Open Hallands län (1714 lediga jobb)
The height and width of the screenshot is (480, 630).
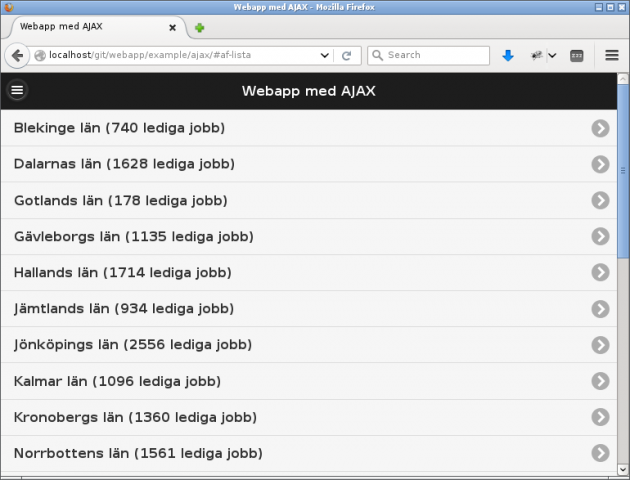309,272
